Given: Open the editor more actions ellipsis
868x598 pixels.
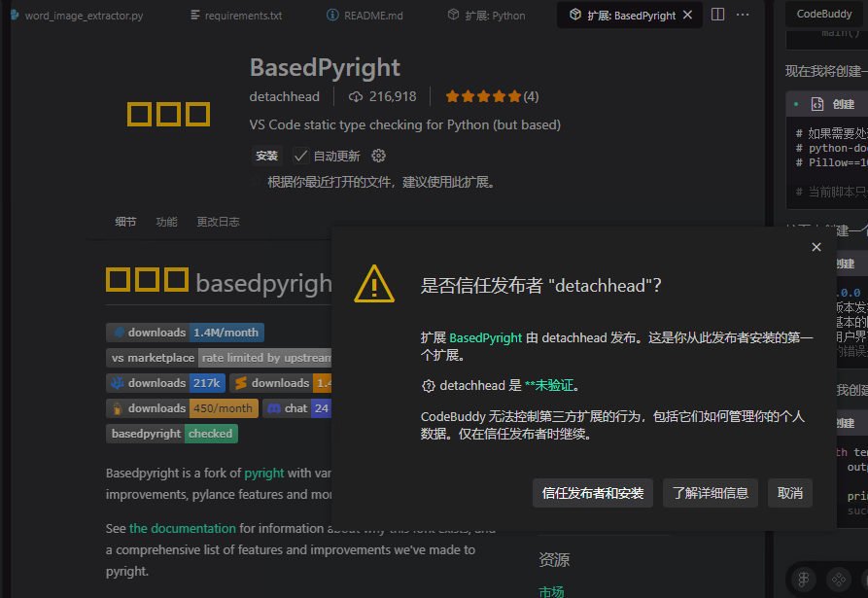Looking at the screenshot, I should click(x=743, y=15).
